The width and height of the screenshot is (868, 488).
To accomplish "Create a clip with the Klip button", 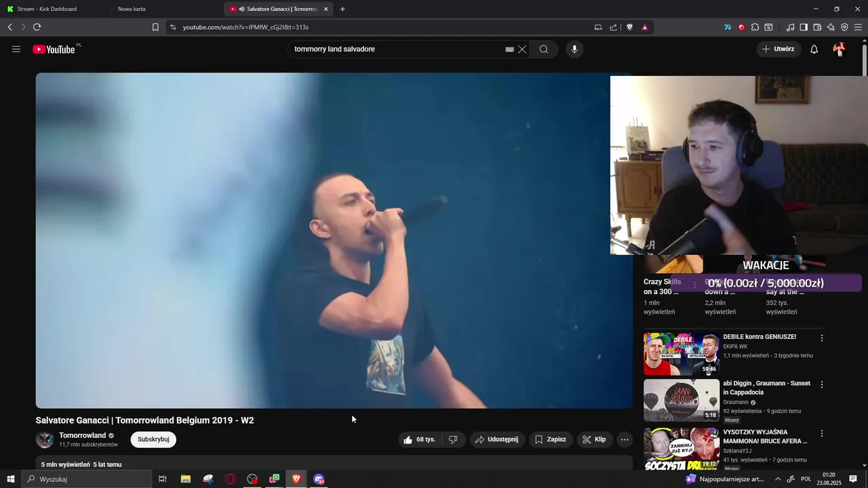I will pyautogui.click(x=595, y=439).
